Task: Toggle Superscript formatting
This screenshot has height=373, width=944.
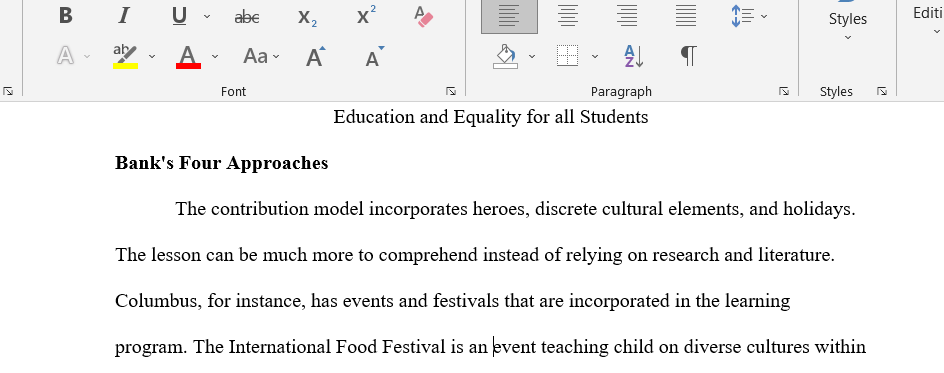Action: 366,16
